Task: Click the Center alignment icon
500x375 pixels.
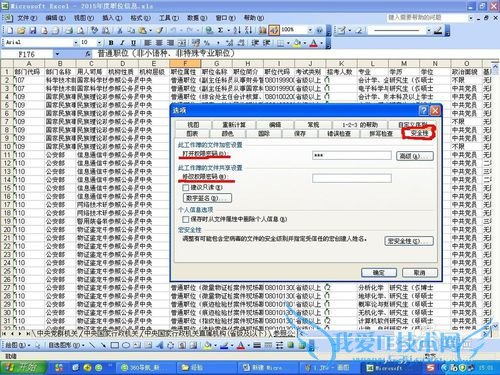Action: 159,43
